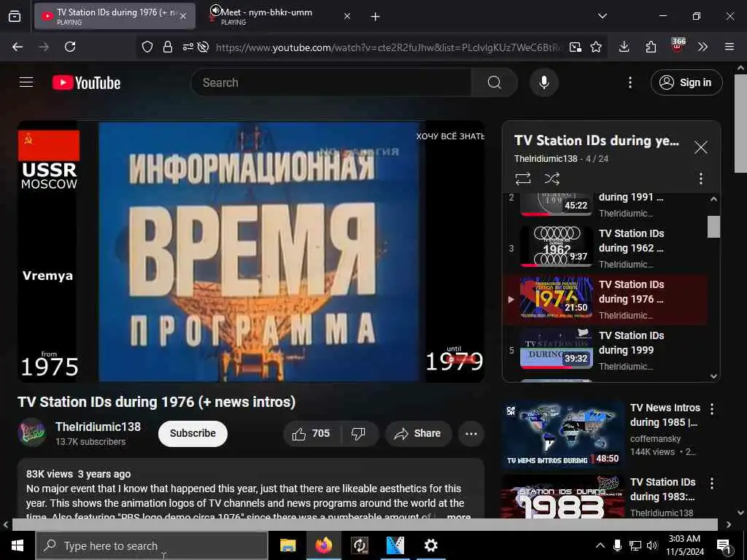Viewport: 747px width, 560px height.
Task: Open tracking protection shield icon
Action: [x=147, y=47]
